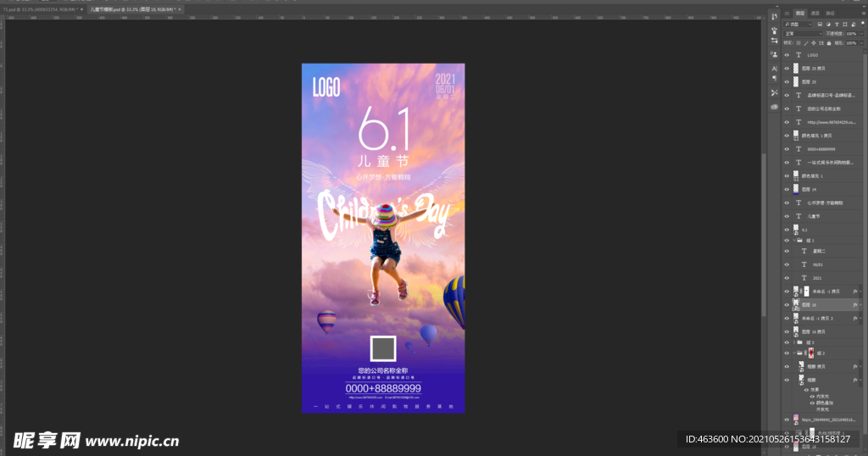Image resolution: width=868 pixels, height=456 pixels.
Task: Click folder icon of 组 3 group
Action: (799, 342)
